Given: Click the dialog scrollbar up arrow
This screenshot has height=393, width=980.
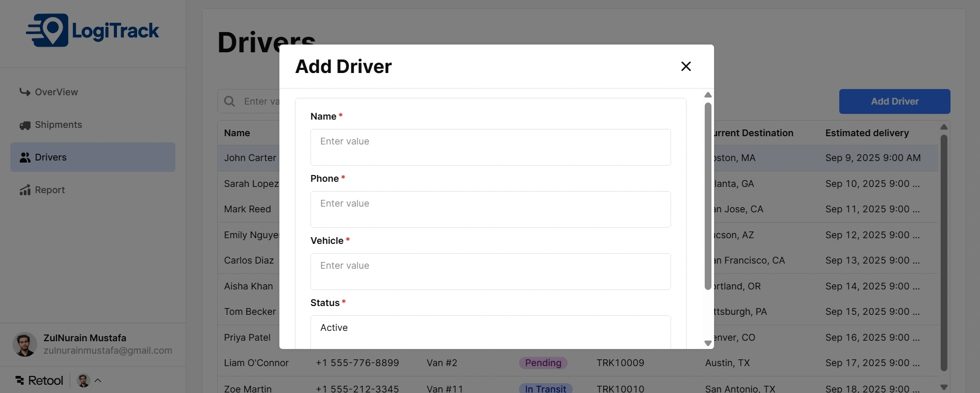Looking at the screenshot, I should 708,95.
